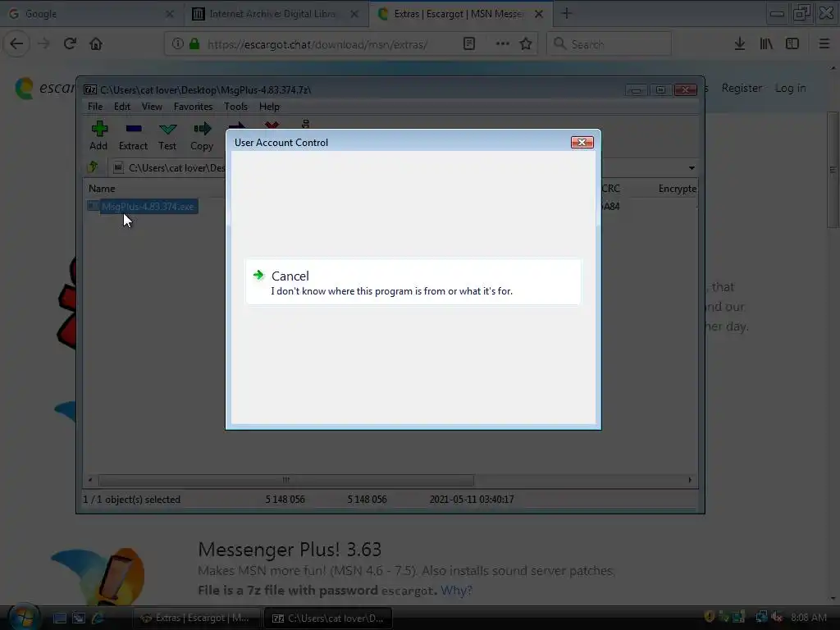Sort by the Name column header
840x630 pixels.
[102, 189]
